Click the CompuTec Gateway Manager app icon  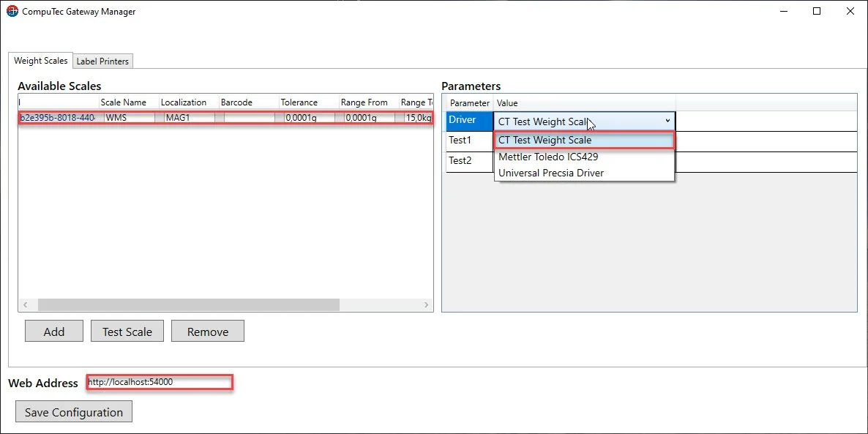click(12, 12)
